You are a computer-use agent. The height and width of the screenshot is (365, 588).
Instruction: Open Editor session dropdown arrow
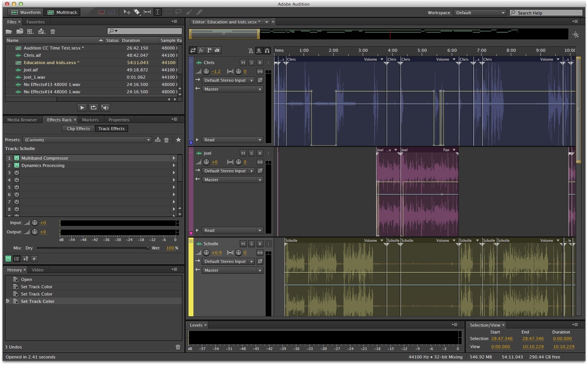coord(266,22)
